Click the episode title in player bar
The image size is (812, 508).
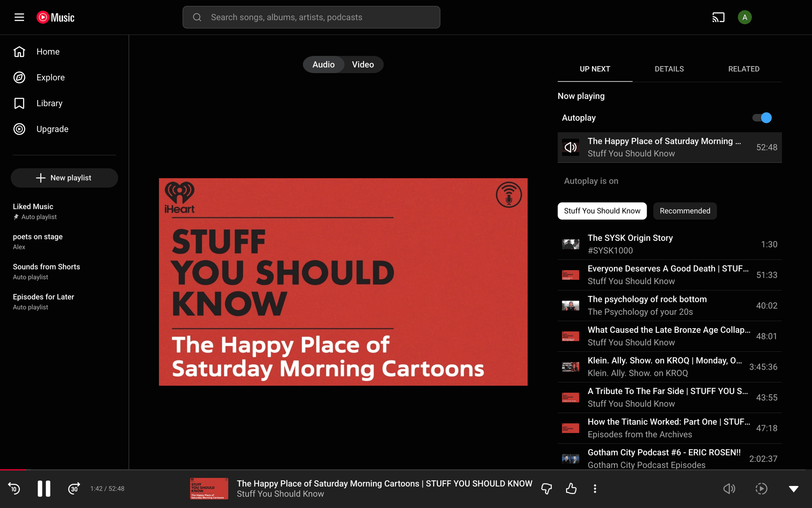click(x=384, y=483)
